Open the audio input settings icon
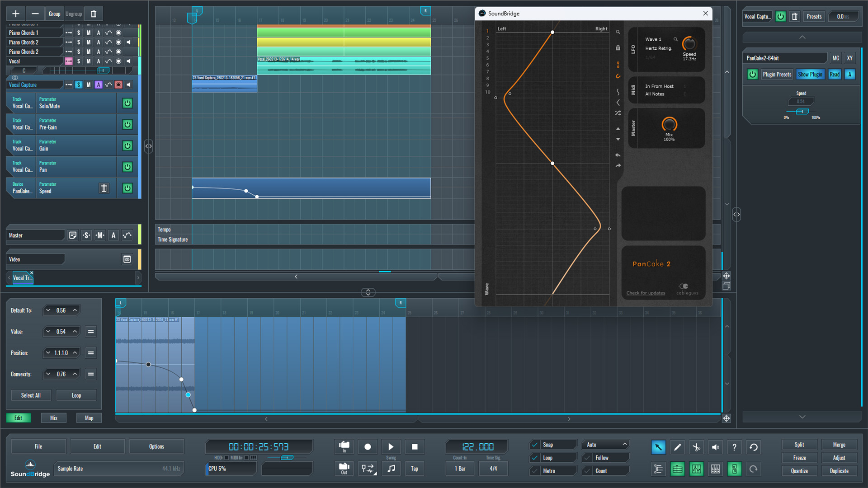This screenshot has width=868, height=488. coord(344,447)
